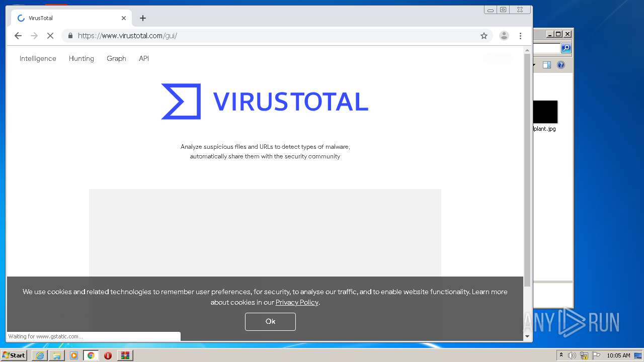
Task: Click the vertical scrollbar thumb
Action: (527, 170)
